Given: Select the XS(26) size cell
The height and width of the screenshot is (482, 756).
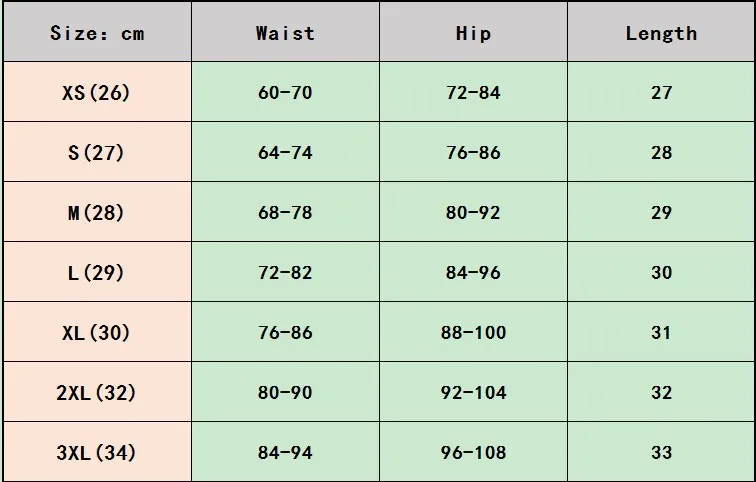Looking at the screenshot, I should [97, 93].
